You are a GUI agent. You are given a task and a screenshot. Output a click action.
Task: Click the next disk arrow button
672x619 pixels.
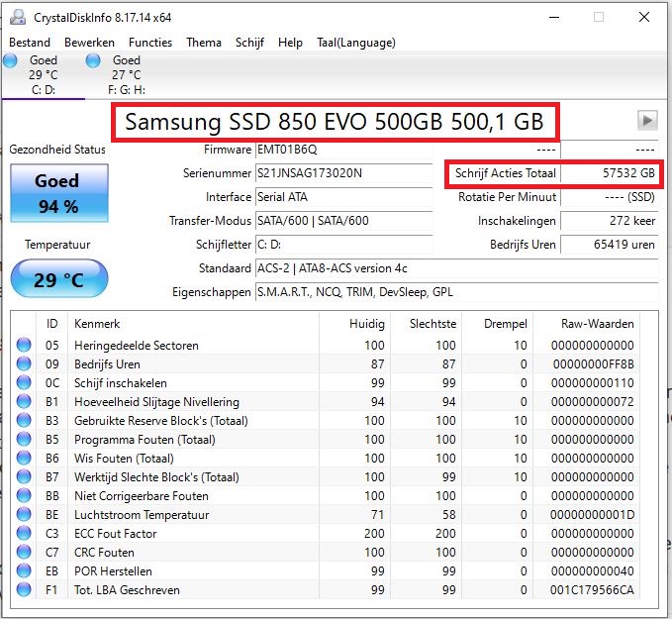(x=647, y=120)
